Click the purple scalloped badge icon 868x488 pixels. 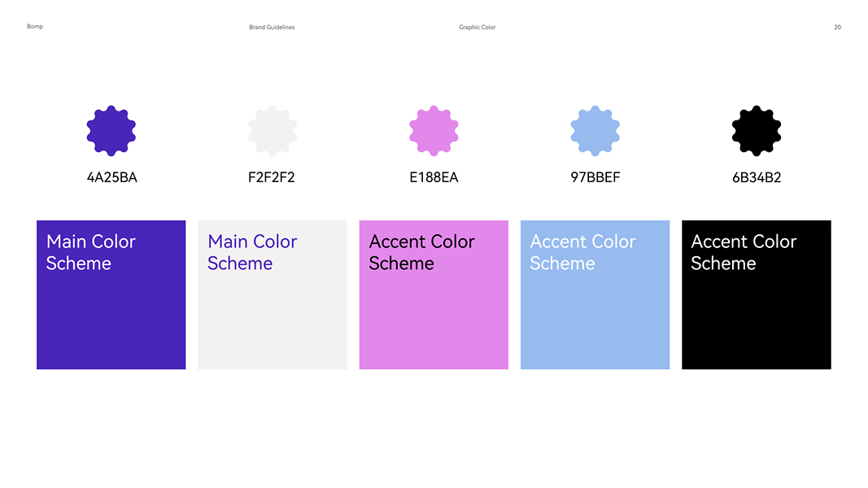point(111,130)
